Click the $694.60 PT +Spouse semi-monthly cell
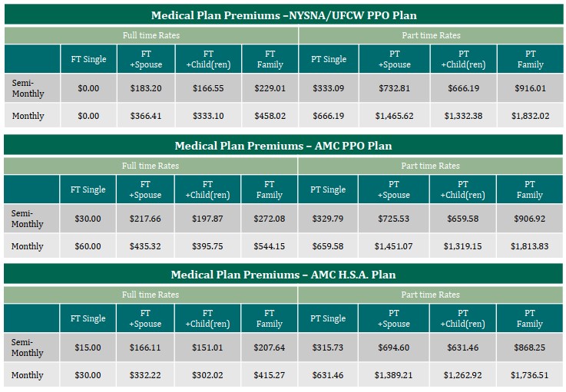Image resolution: width=566 pixels, height=392 pixels. 394,348
